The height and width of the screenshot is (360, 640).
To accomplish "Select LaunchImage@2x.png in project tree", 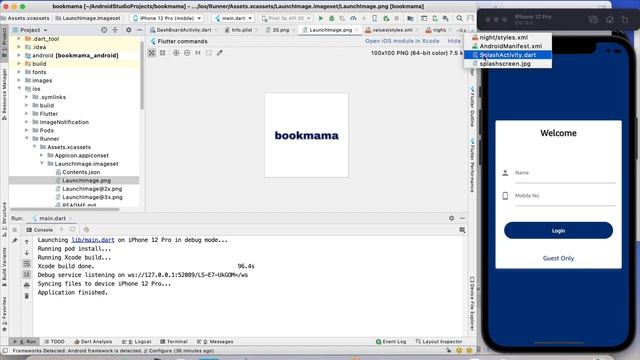I will click(x=92, y=189).
